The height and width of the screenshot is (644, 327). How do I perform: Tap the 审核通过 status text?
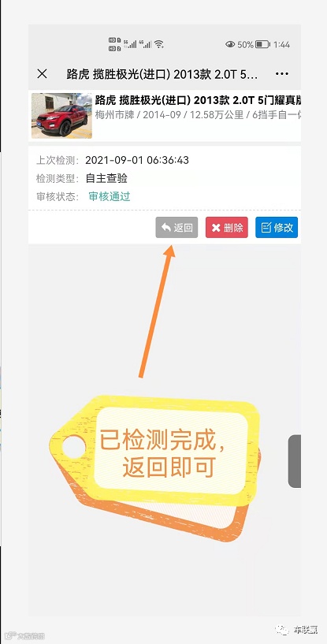coord(110,197)
